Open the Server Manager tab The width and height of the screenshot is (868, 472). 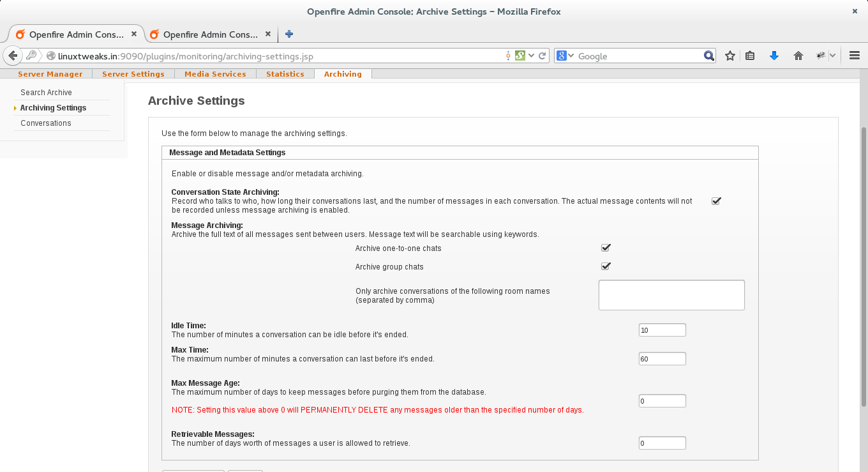(x=50, y=74)
